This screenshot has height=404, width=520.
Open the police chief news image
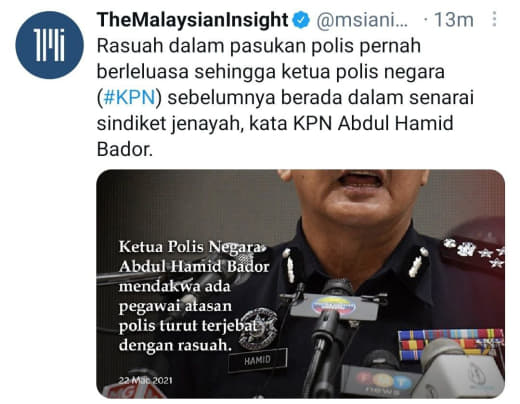point(300,284)
